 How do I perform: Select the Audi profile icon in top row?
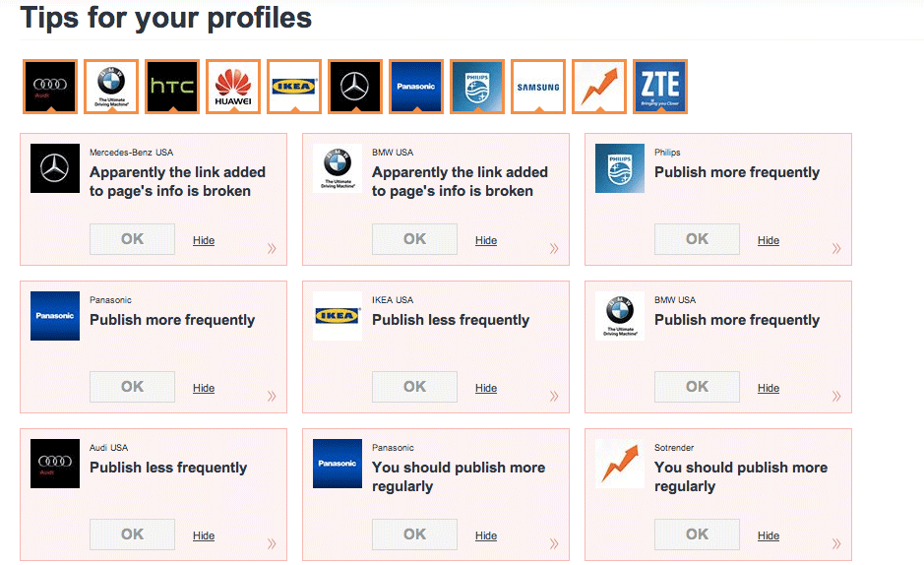(49, 87)
